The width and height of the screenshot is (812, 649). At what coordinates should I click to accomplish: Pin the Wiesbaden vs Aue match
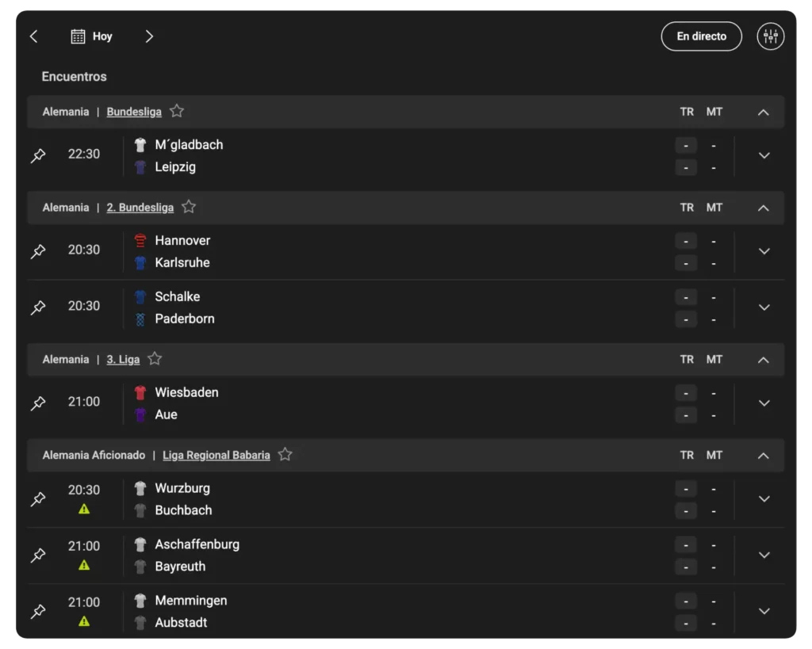[38, 403]
